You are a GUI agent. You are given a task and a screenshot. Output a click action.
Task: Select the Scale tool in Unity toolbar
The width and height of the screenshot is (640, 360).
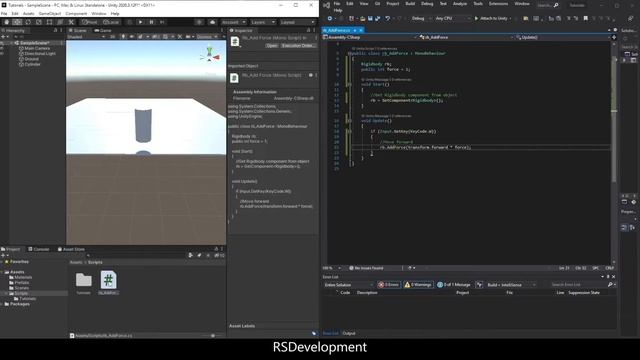pos(39,22)
